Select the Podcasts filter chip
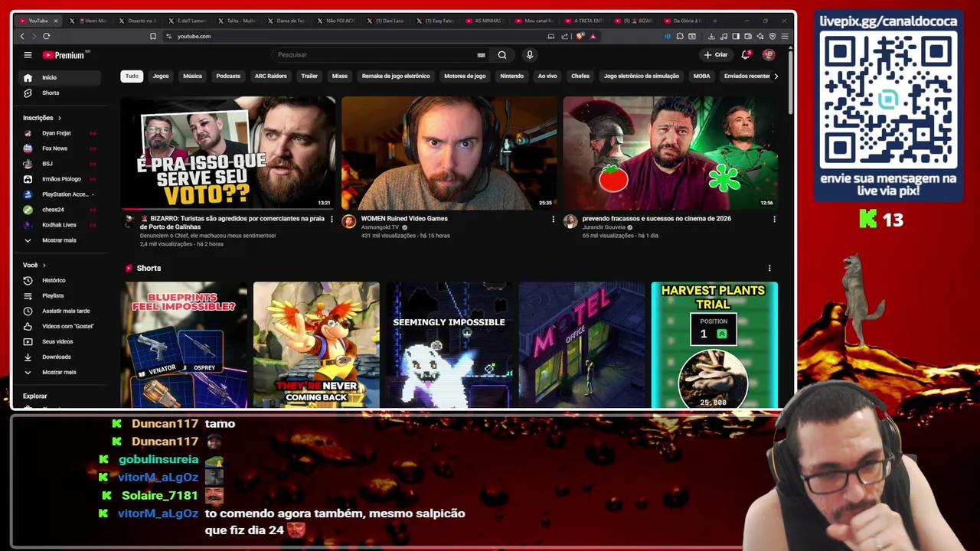This screenshot has width=980, height=551. 228,76
